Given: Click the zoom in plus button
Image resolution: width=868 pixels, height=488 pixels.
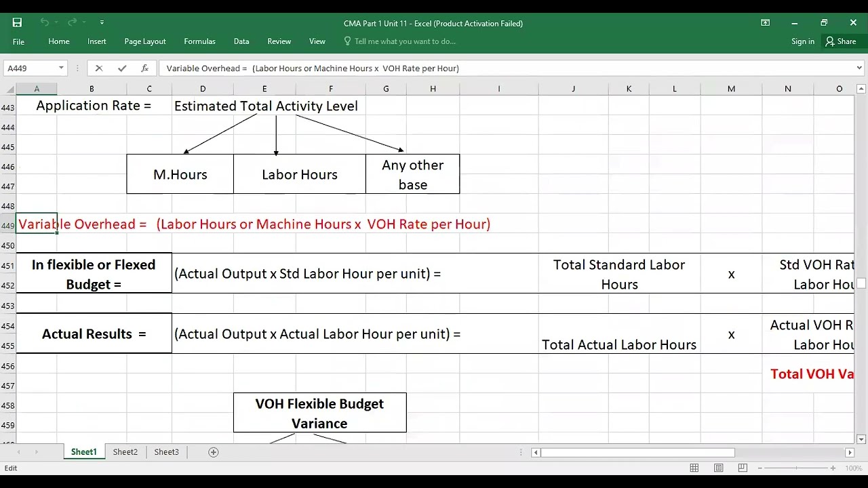Looking at the screenshot, I should coord(833,468).
